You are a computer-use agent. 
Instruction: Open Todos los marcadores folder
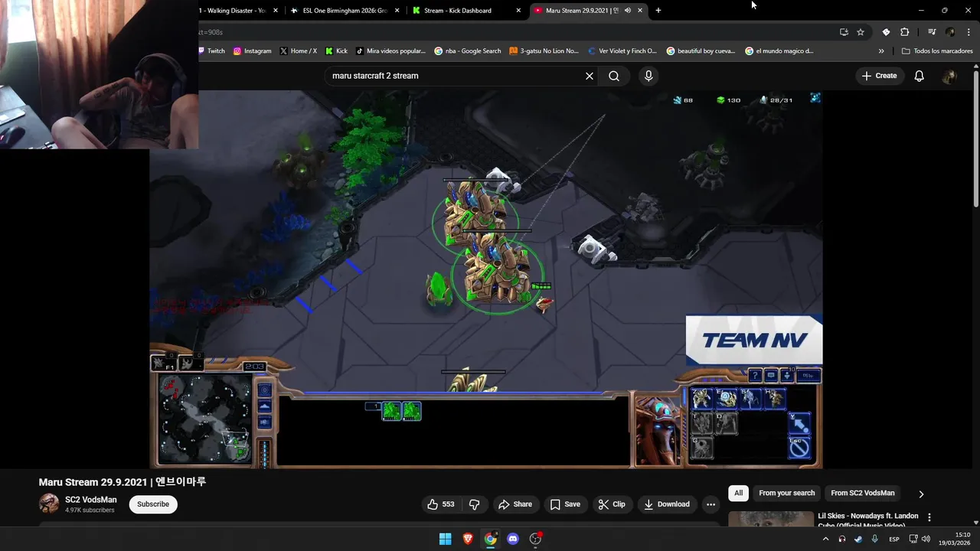click(937, 51)
